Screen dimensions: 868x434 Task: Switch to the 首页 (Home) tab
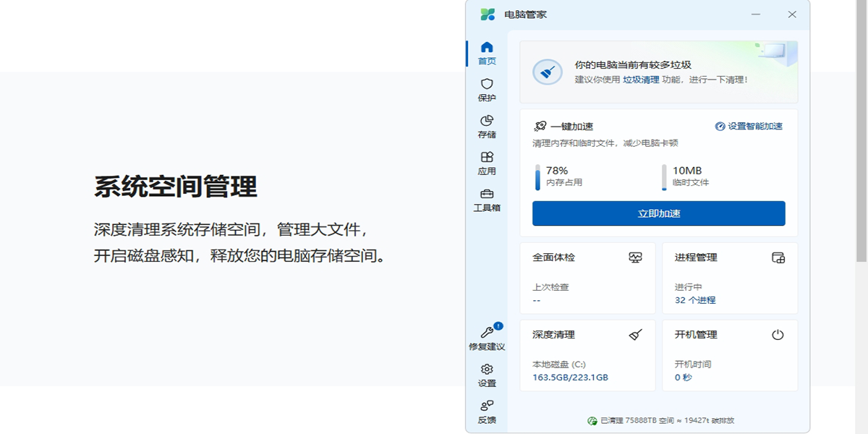(x=487, y=54)
